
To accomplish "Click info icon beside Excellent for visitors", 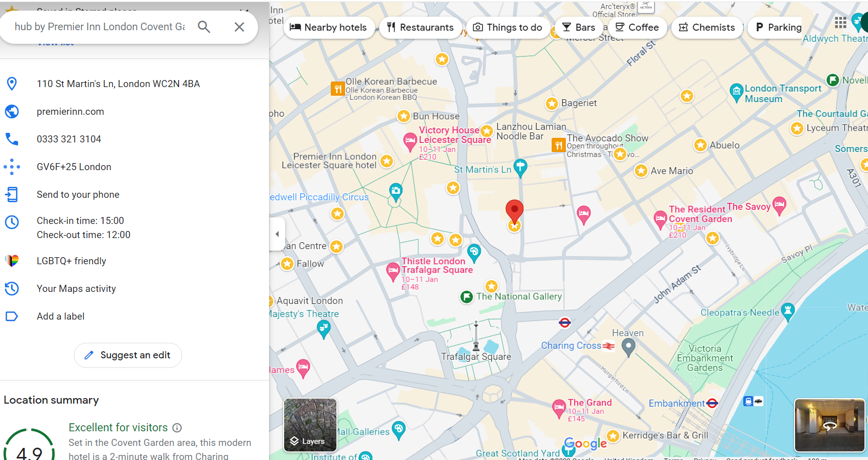I will [x=177, y=428].
